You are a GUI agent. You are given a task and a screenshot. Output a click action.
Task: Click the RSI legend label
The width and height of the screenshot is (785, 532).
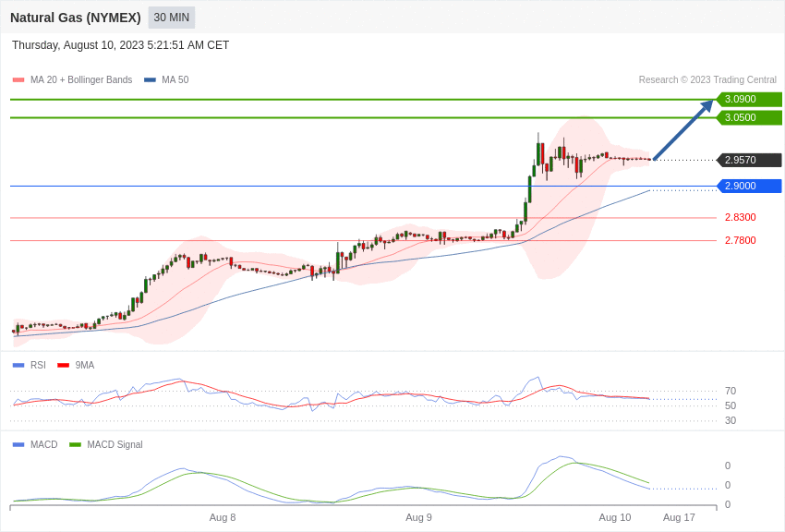(38, 366)
